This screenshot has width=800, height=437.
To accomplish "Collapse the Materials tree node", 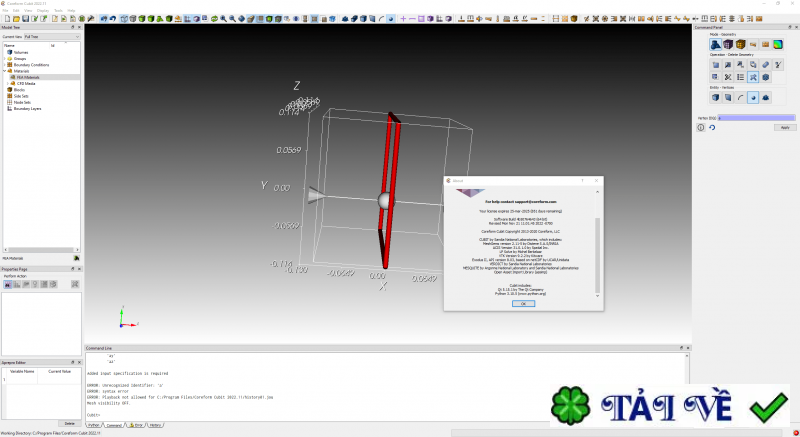I will pos(4,71).
